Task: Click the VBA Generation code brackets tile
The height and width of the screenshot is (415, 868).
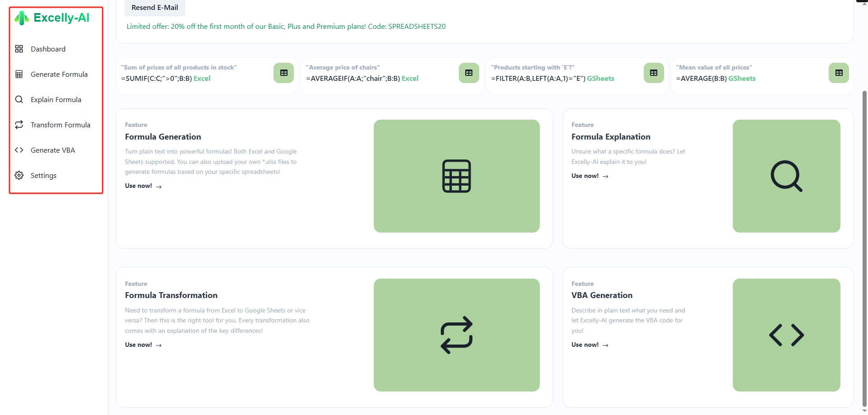Action: (x=786, y=335)
